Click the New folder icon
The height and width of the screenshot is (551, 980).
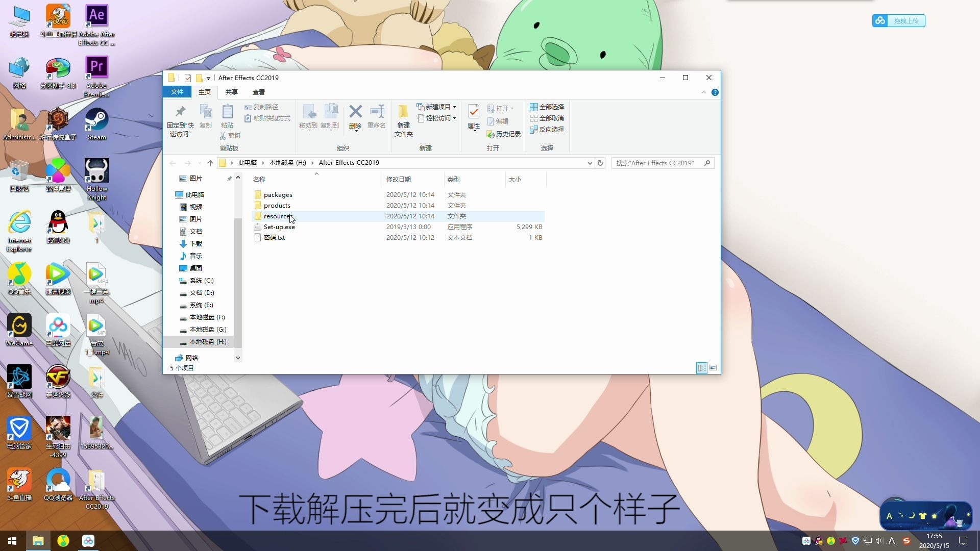[x=403, y=112]
